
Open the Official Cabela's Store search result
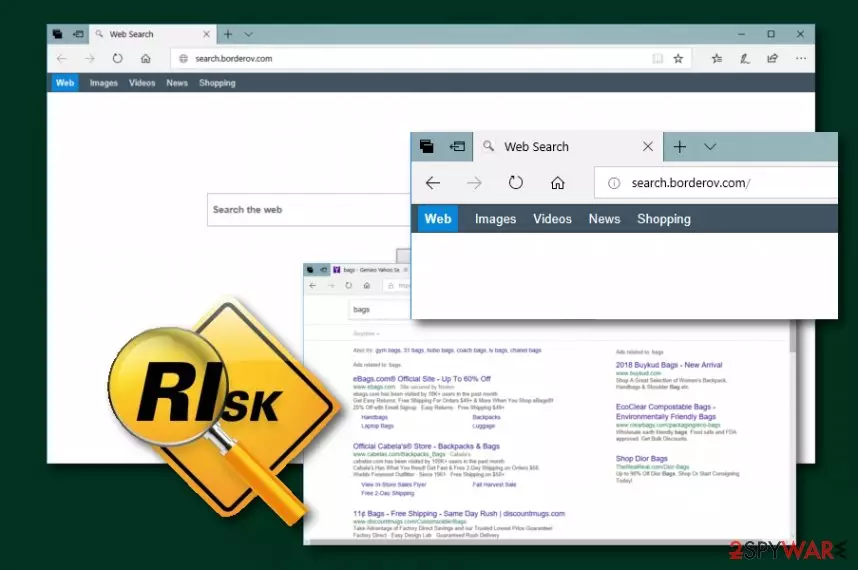tap(426, 446)
